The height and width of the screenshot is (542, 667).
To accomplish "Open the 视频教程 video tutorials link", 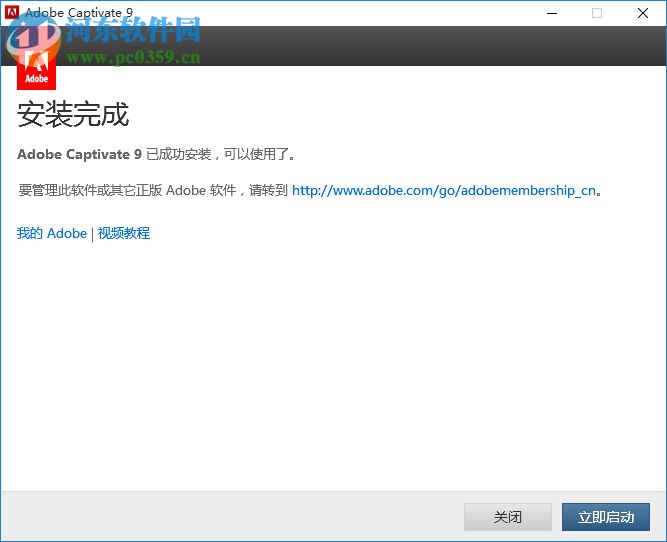I will (x=124, y=233).
